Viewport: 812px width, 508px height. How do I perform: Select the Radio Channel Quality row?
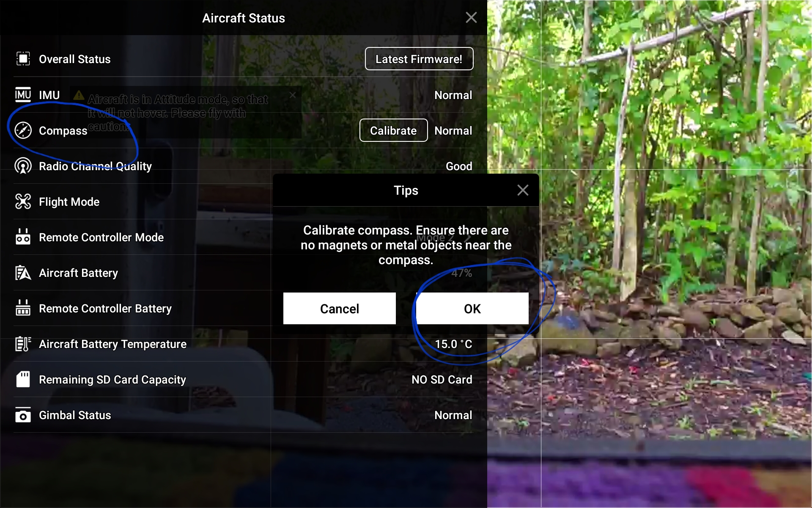point(243,166)
